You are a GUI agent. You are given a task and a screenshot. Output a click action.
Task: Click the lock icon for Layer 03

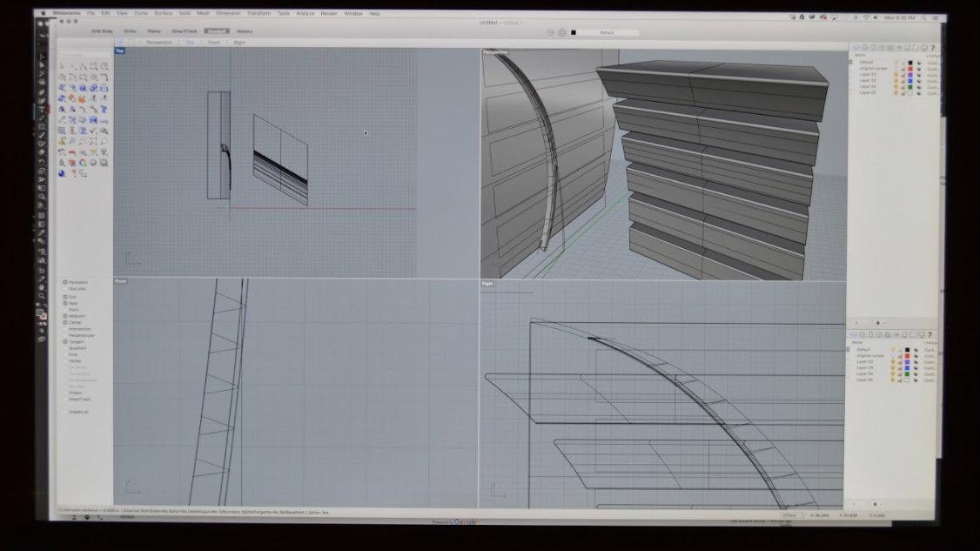click(903, 81)
